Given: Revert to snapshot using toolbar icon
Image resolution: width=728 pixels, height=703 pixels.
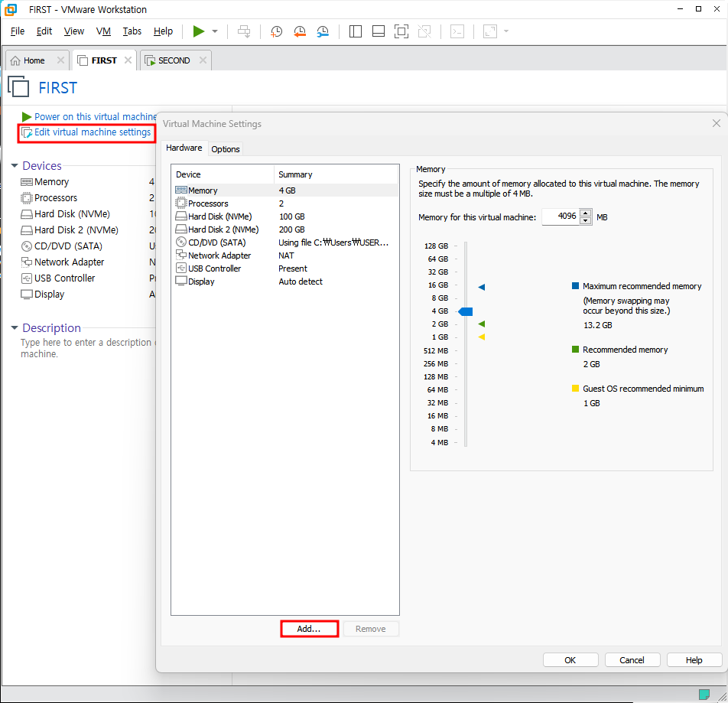Looking at the screenshot, I should [x=300, y=31].
